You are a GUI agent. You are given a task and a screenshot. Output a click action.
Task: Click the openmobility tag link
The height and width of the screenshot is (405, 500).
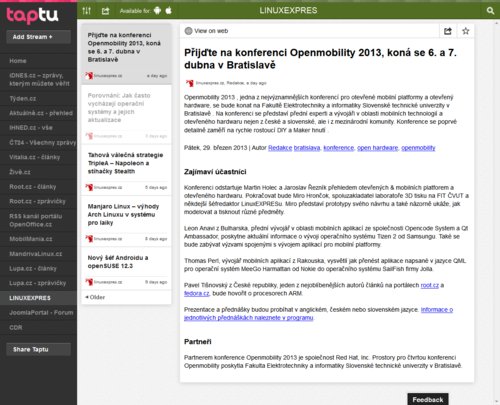pos(418,148)
